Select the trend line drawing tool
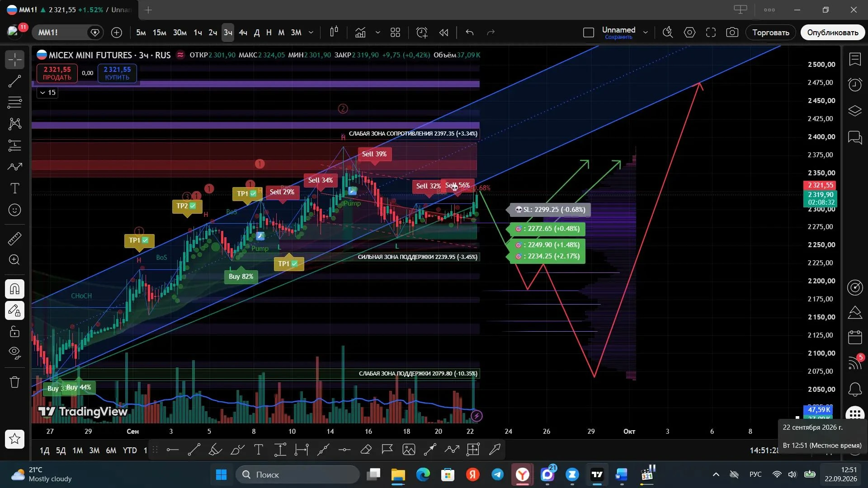This screenshot has height=488, width=868. 14,81
